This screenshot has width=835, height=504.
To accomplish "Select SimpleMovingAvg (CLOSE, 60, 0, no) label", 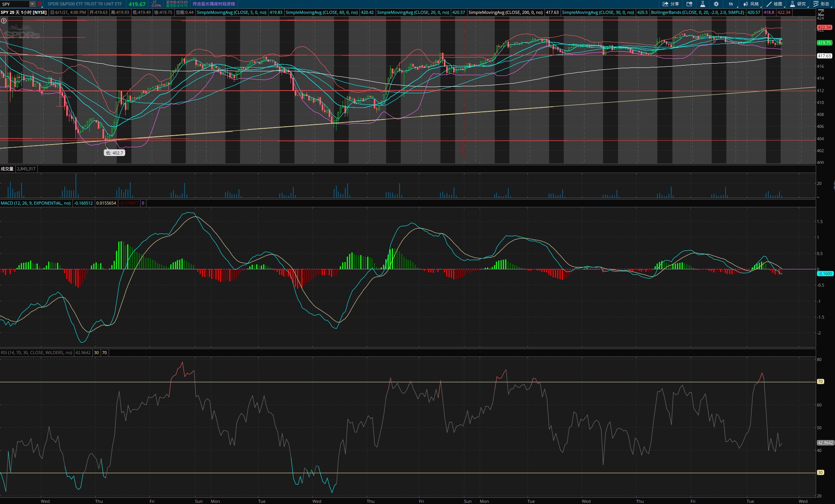I will click(322, 12).
